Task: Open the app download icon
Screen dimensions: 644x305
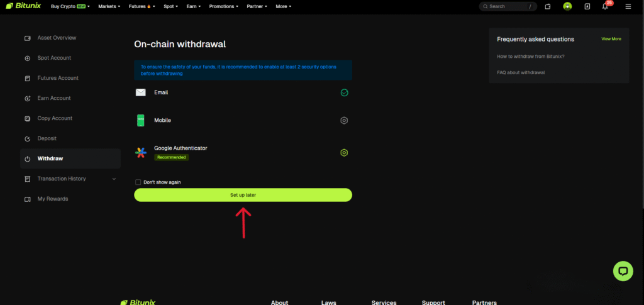Action: (587, 6)
